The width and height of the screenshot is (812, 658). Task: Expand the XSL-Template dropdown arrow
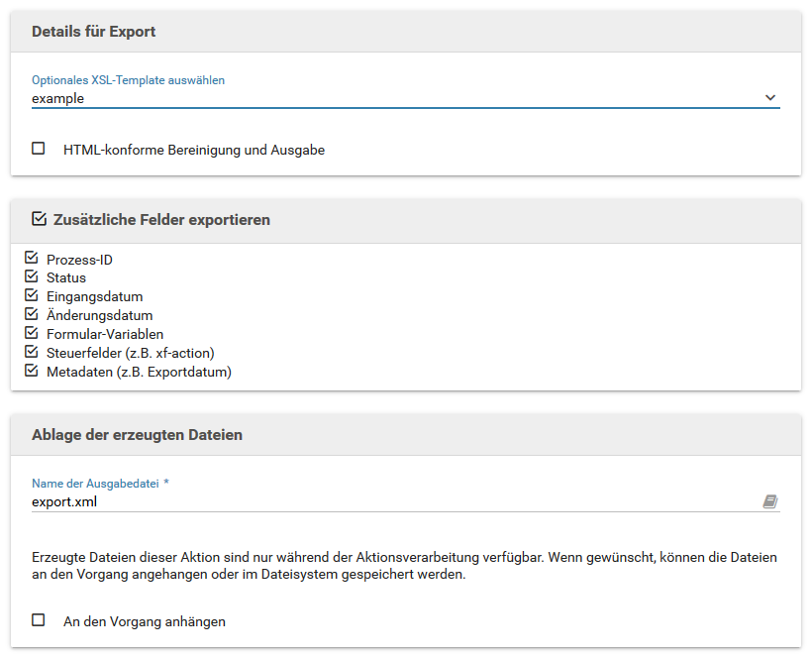point(770,97)
